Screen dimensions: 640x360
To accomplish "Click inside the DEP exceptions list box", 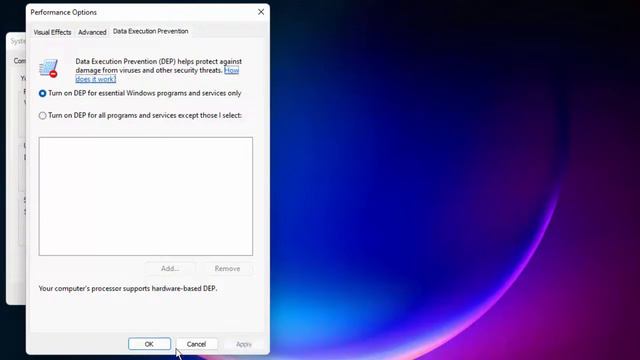I will 146,196.
